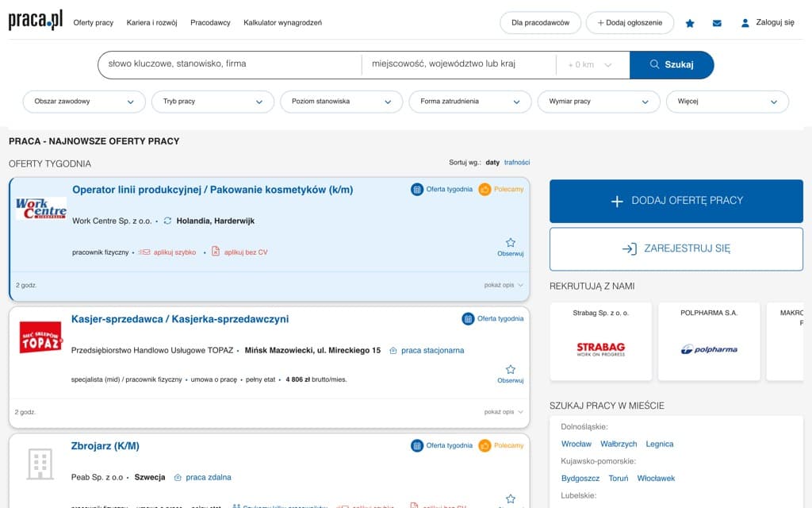Click the Oferta tygodnia badge icon

(418, 189)
